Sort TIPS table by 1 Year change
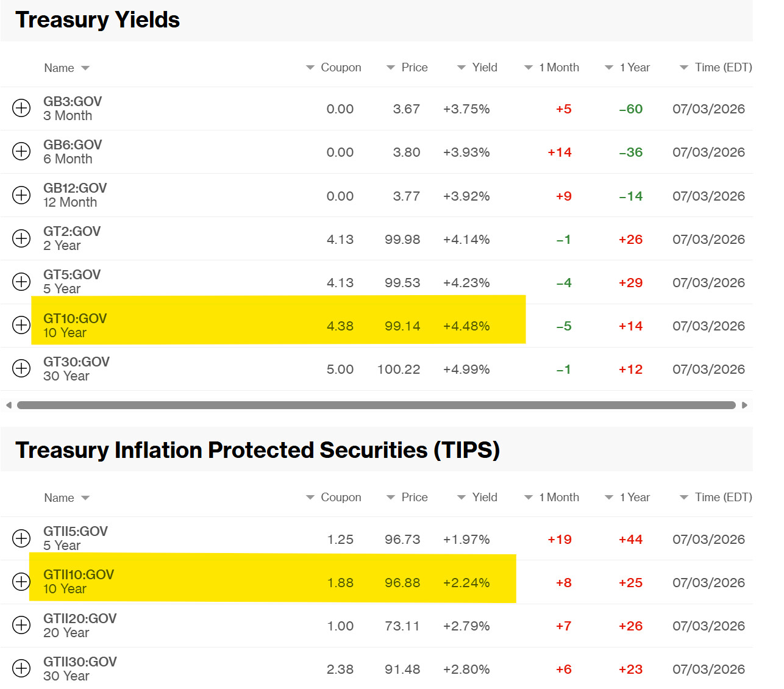Viewport: 784px width, 689px height. [627, 497]
